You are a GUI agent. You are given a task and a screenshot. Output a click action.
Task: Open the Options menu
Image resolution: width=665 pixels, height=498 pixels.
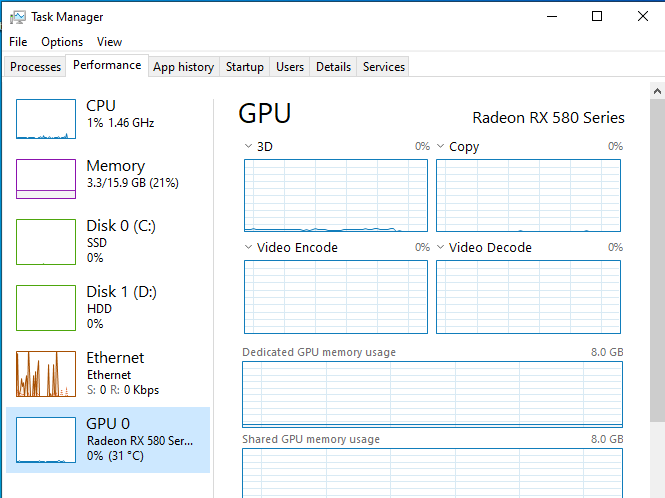click(62, 42)
